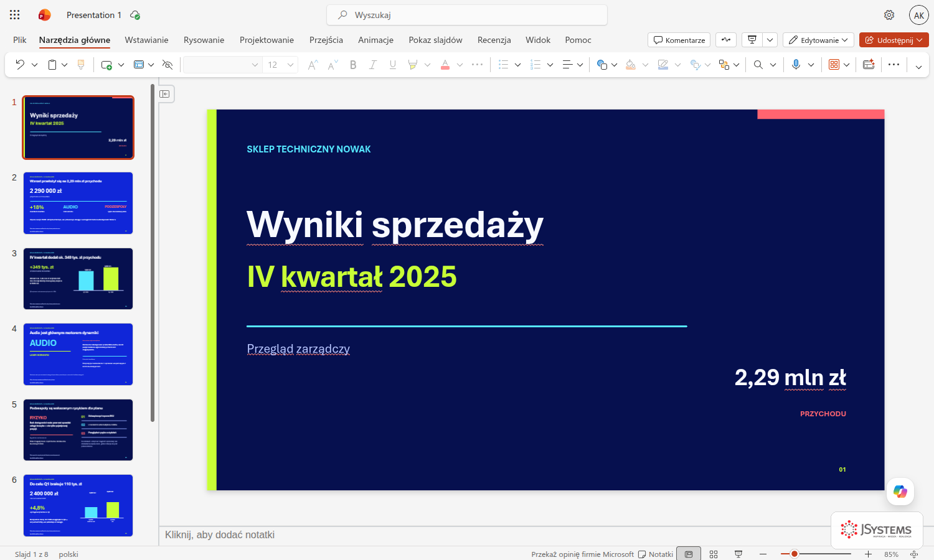
Task: Click the add-ins grid icon
Action: 834,65
